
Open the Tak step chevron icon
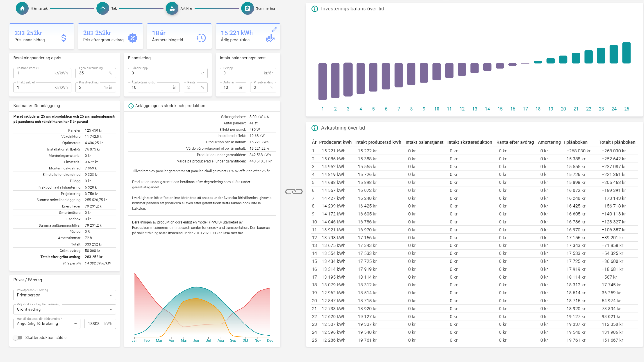pos(102,8)
